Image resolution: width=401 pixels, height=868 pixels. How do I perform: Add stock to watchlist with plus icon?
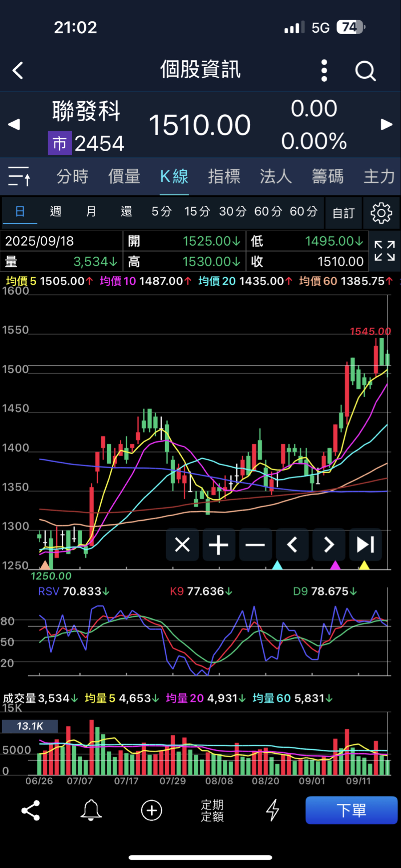(x=151, y=810)
